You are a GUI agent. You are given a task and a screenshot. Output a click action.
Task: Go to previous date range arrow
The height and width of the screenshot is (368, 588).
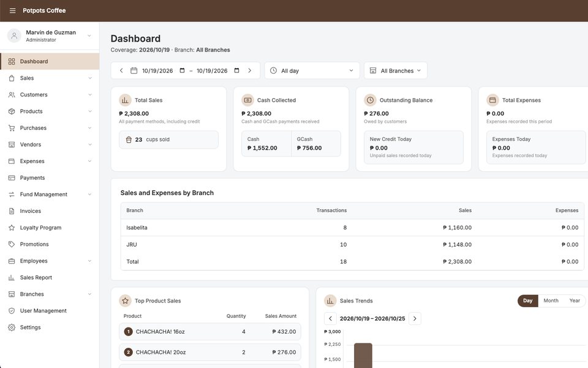click(121, 71)
